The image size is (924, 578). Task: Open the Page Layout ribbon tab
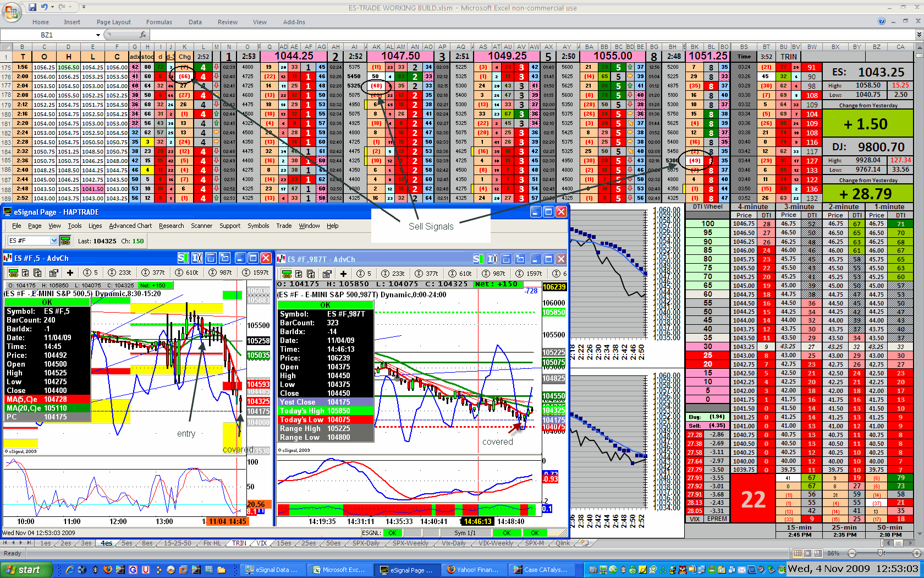point(114,22)
